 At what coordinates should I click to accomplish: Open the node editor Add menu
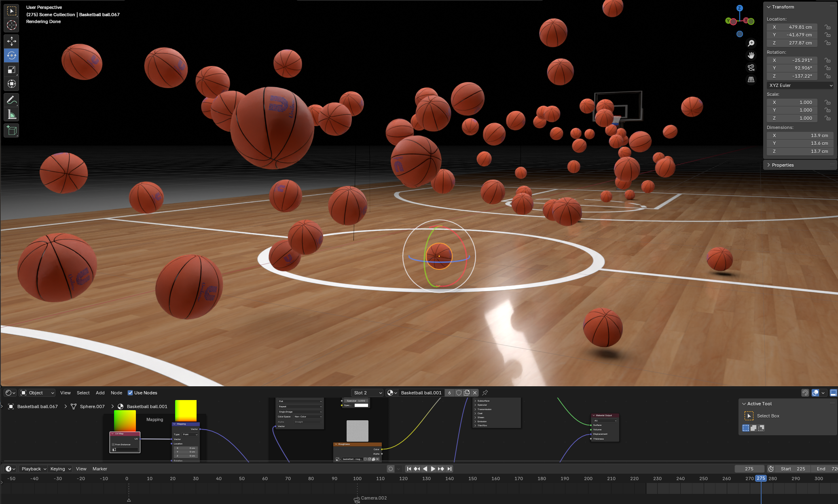[x=100, y=393]
